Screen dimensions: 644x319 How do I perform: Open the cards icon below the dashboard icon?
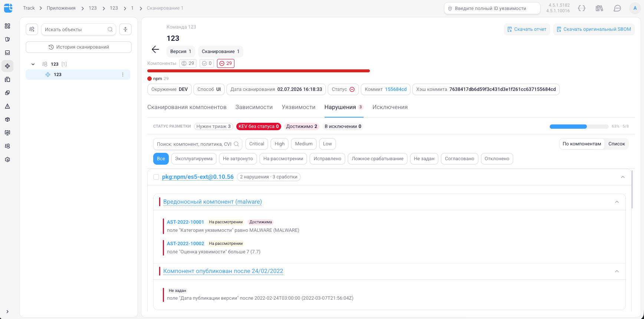pyautogui.click(x=7, y=39)
